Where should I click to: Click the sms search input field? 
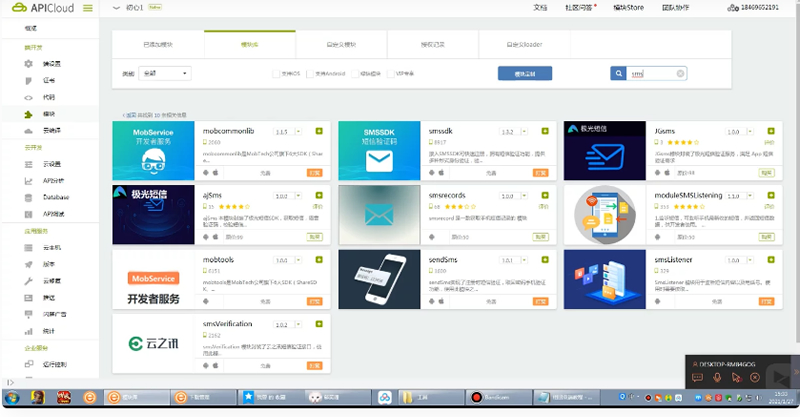tap(651, 74)
